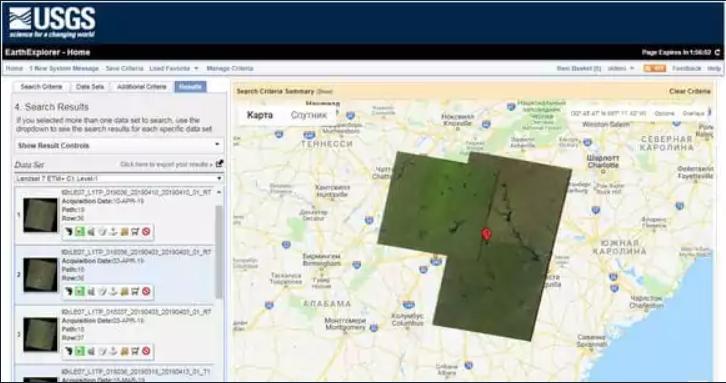Click Clear Criteria
Viewport: 726px width, 383px height.
[689, 91]
